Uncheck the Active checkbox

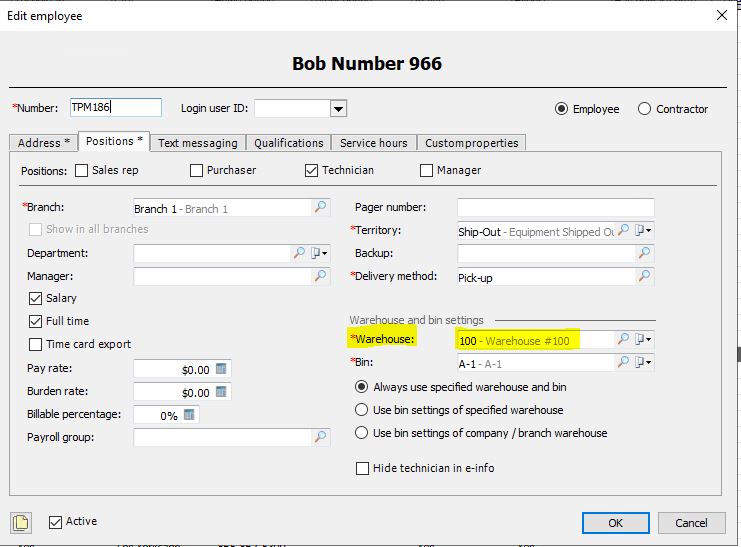(x=55, y=522)
